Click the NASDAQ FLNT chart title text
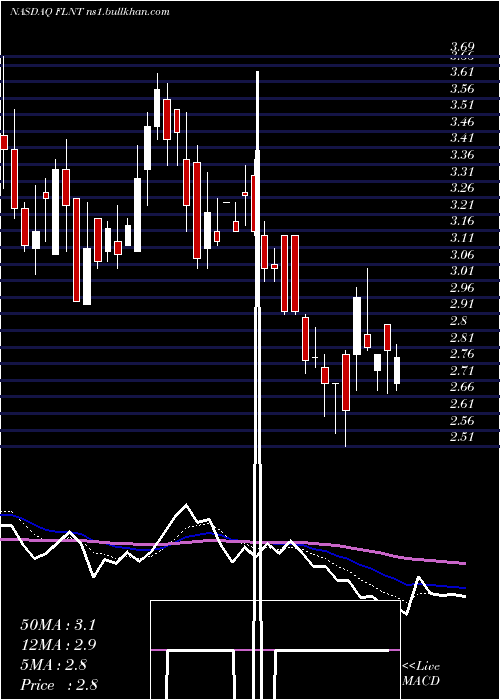The image size is (500, 700). click(89, 12)
